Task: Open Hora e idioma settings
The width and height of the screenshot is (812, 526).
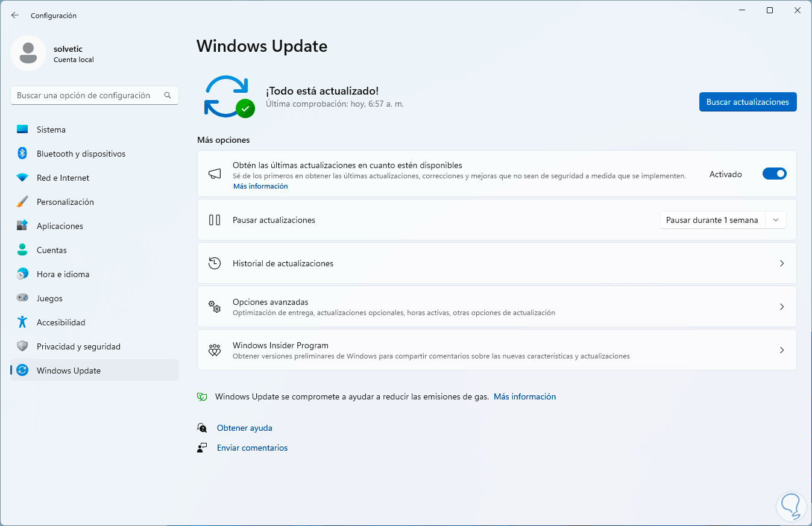Action: point(95,274)
